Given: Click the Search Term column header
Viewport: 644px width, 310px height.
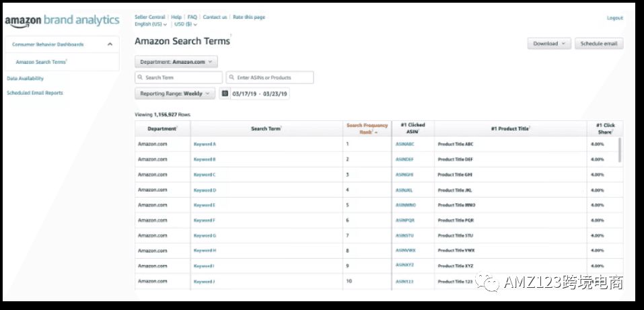Looking at the screenshot, I should (266, 128).
